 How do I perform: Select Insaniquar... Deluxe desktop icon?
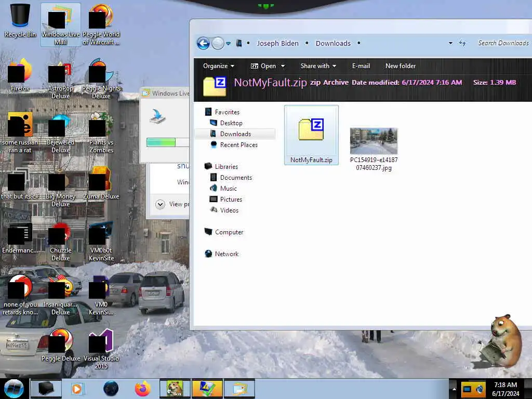tap(60, 295)
